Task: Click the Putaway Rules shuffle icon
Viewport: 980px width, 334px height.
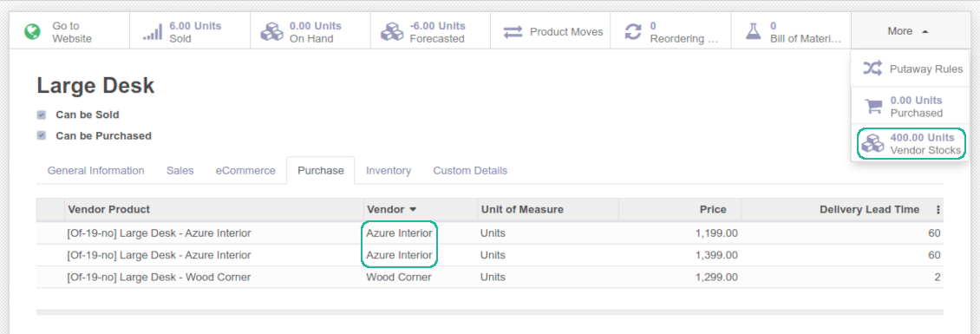Action: pos(872,69)
